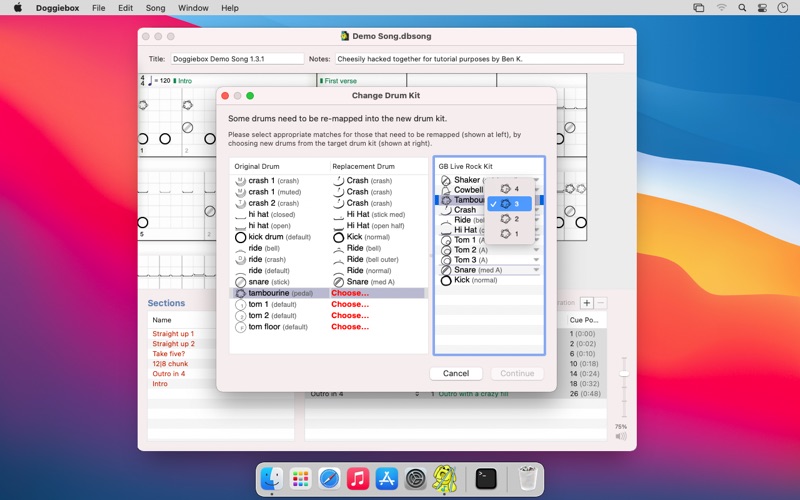800x500 pixels.
Task: Open the Tom 3 (A) variant dropdown arrow
Action: [536, 260]
